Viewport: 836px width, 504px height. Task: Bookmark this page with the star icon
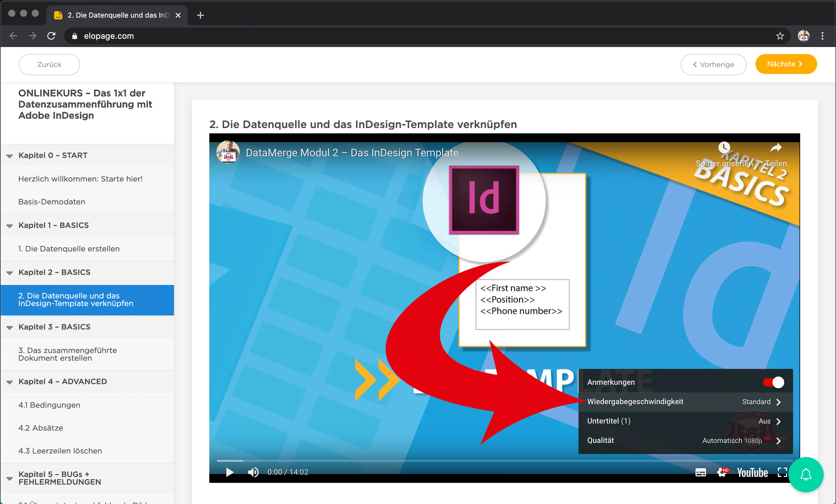(780, 36)
